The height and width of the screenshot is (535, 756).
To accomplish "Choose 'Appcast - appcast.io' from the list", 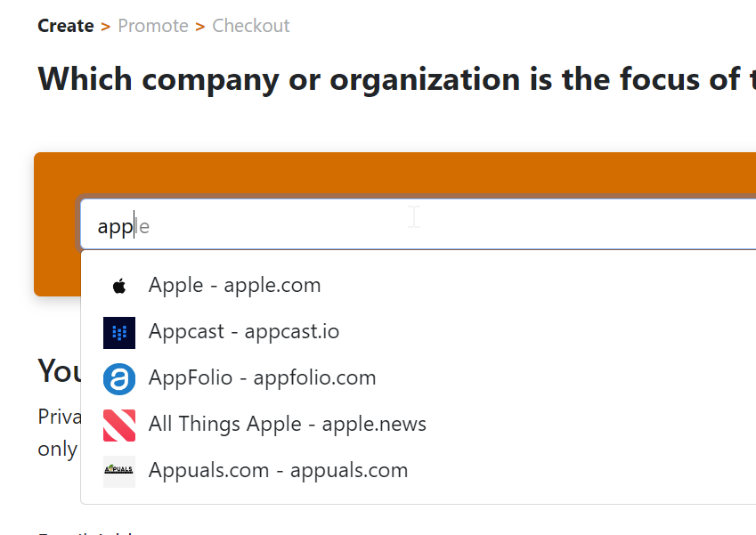I will tap(419, 332).
